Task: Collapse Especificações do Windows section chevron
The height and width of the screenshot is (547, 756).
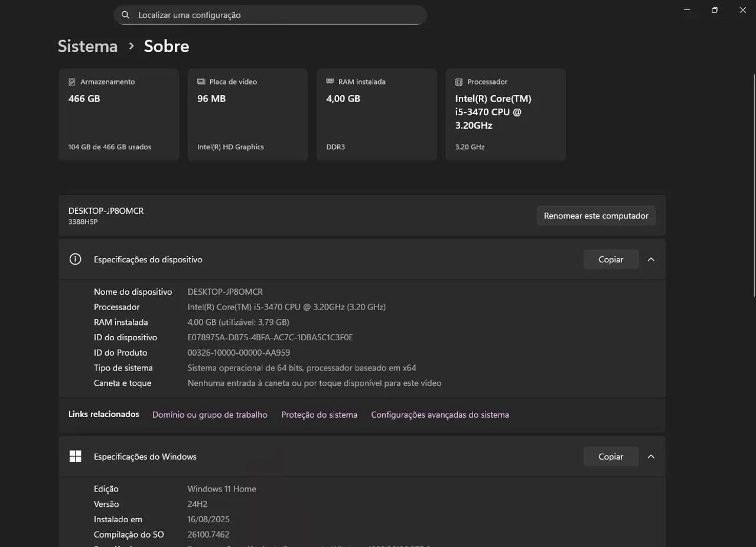Action: tap(651, 457)
